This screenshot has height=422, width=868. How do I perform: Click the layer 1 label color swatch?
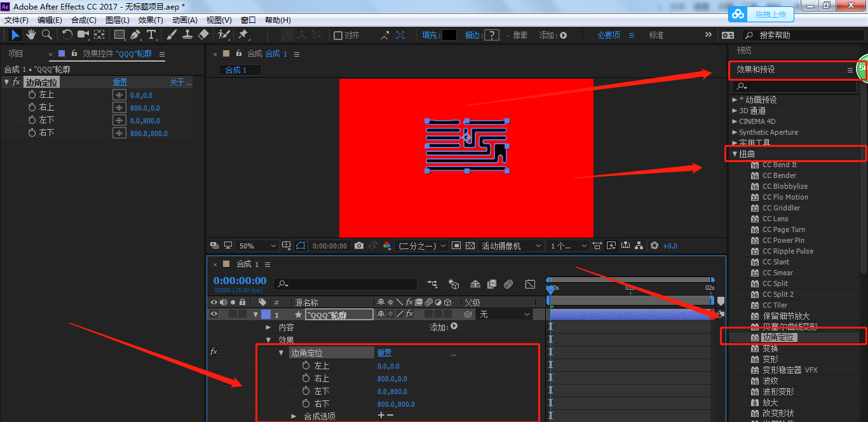coord(266,314)
